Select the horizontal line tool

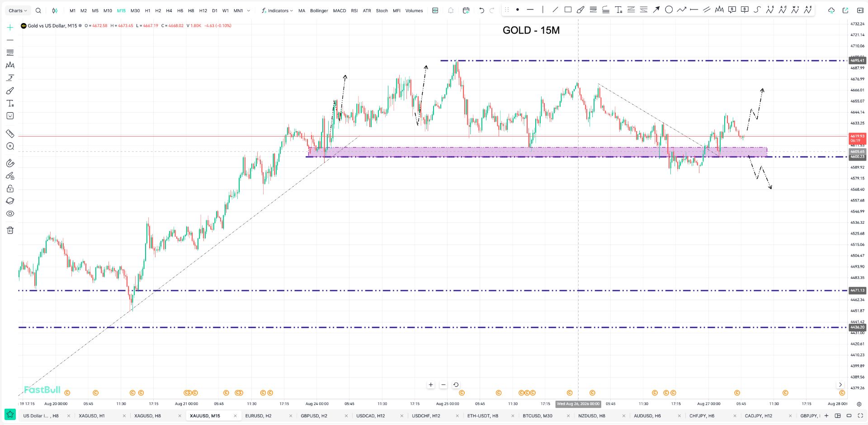[530, 9]
